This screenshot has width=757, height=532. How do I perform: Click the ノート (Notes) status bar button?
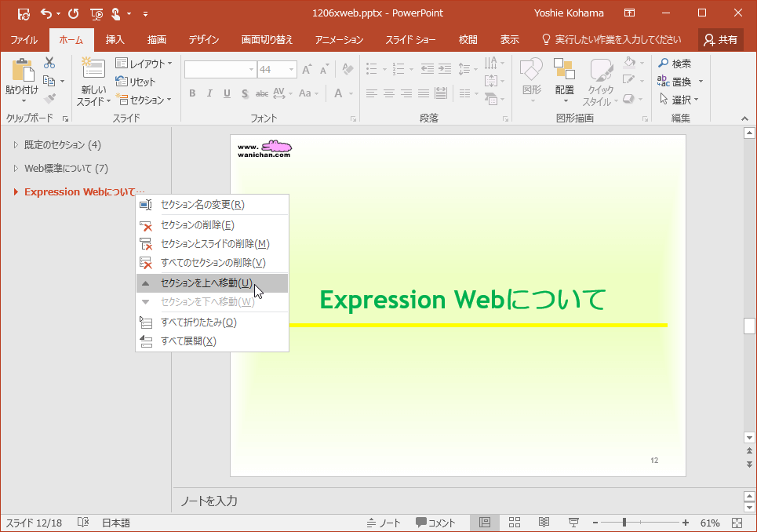coord(384,523)
